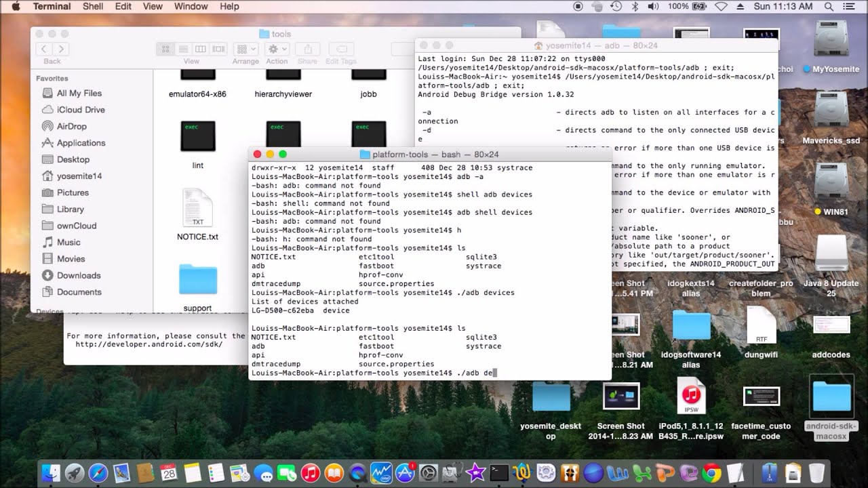Switch Finder to icon view

tap(165, 49)
